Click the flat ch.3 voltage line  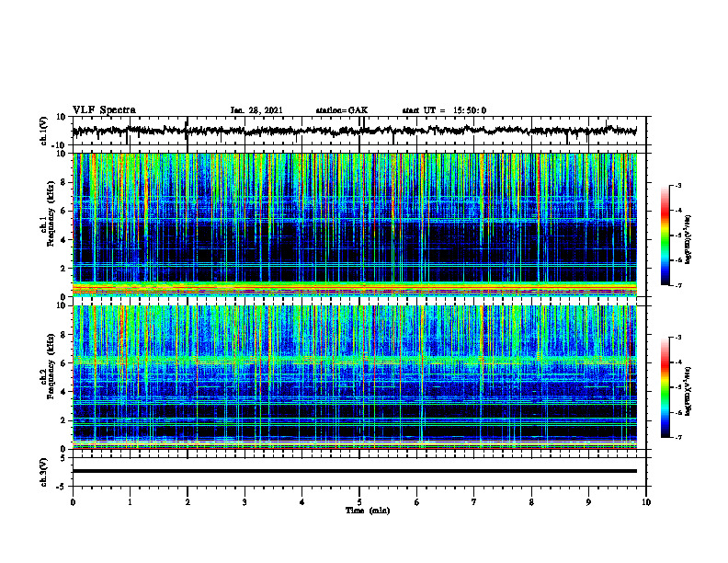355,471
